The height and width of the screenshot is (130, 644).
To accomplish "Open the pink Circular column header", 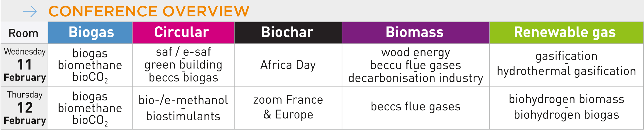I will pos(182,32).
